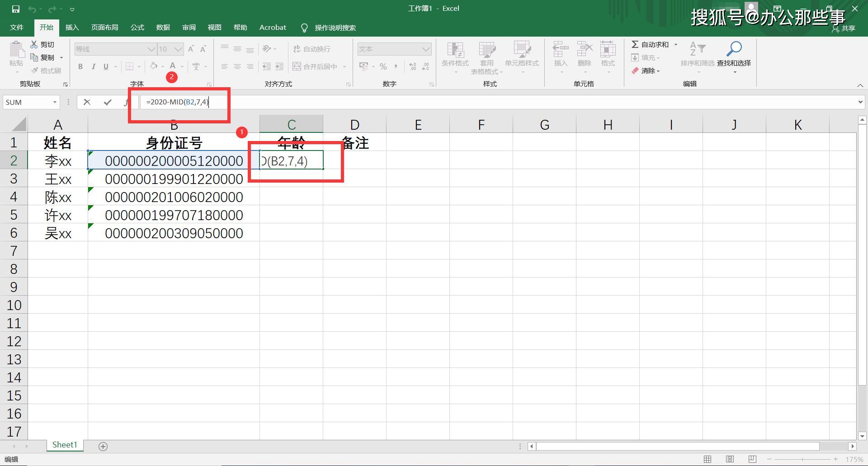Switch to the 视图 ribbon tab
This screenshot has height=466, width=868.
pyautogui.click(x=214, y=28)
